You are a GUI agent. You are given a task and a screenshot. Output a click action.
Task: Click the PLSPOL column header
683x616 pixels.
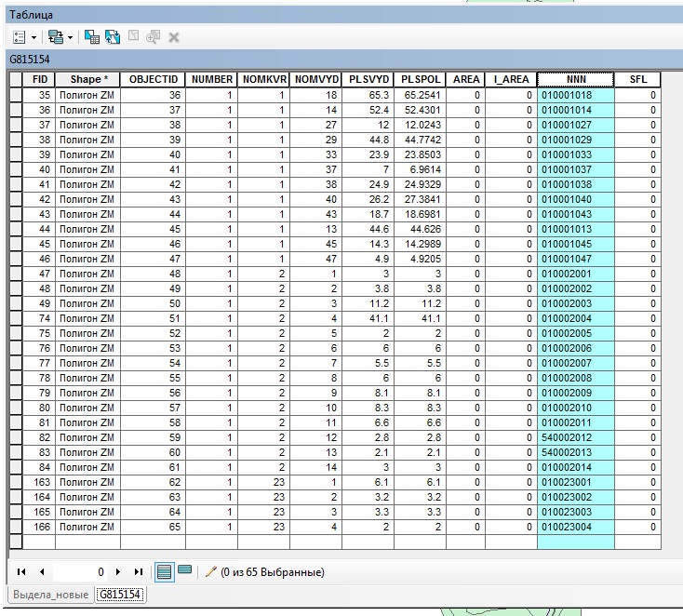421,80
